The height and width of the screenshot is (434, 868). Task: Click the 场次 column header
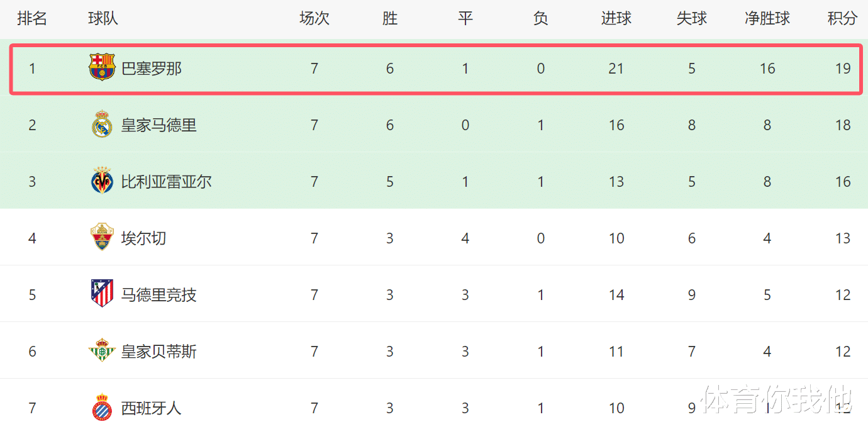314,19
